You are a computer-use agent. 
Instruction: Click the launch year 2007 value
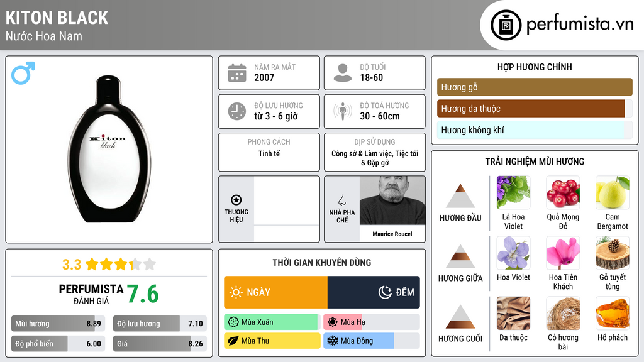[264, 77]
